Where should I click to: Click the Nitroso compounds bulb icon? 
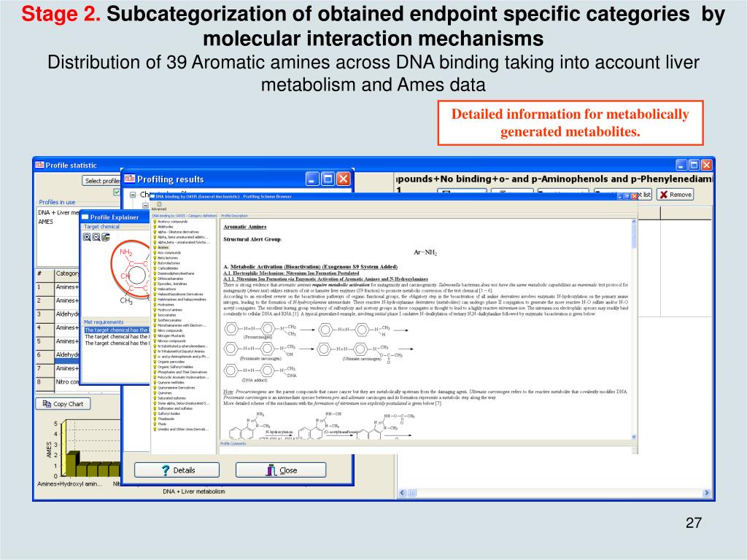point(155,341)
